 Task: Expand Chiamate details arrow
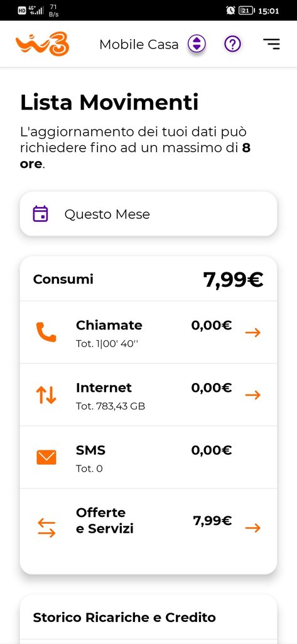pos(253,333)
